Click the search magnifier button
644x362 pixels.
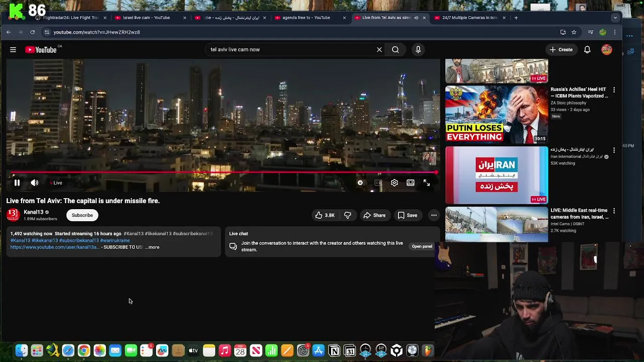[395, 50]
